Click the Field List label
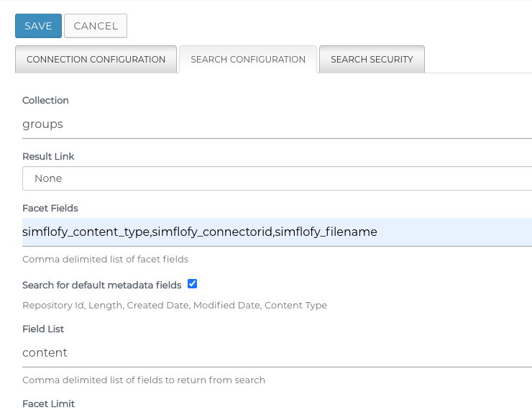532x412 pixels. tap(43, 329)
